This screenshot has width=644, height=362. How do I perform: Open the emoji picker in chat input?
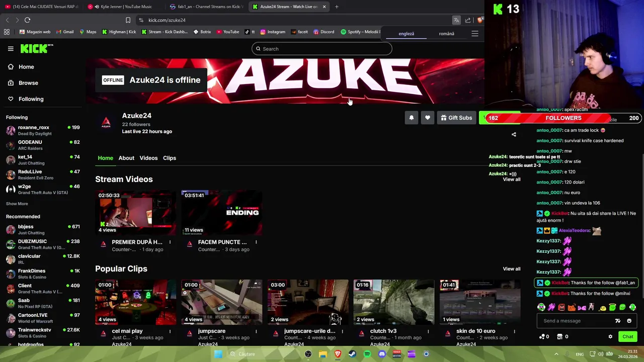click(629, 321)
